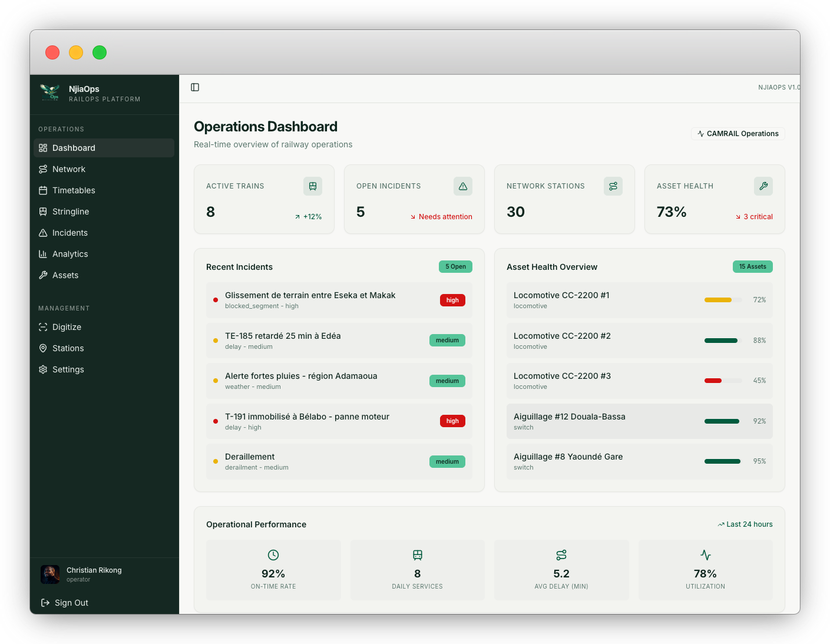830x644 pixels.
Task: Toggle the sidebar panel icon
Action: (x=195, y=87)
